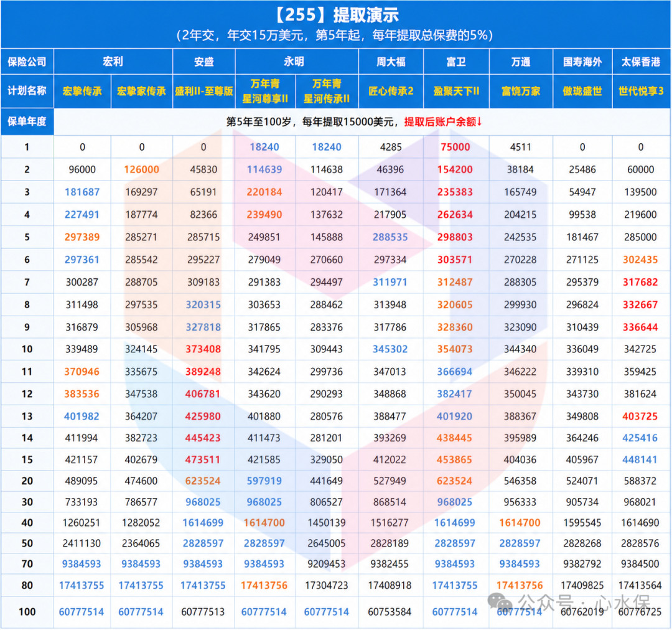The height and width of the screenshot is (630, 672).
Task: Select the red value 154200
Action: 455,169
